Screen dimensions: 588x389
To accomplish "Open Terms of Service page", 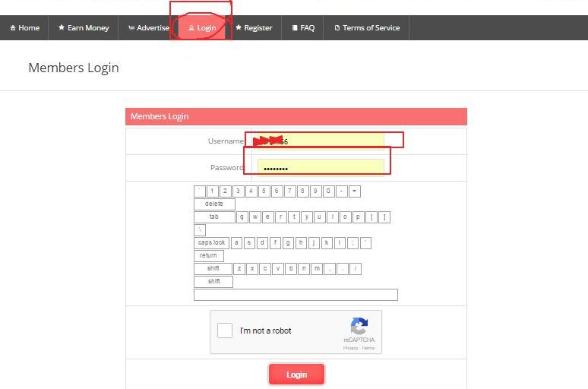I will click(x=367, y=28).
